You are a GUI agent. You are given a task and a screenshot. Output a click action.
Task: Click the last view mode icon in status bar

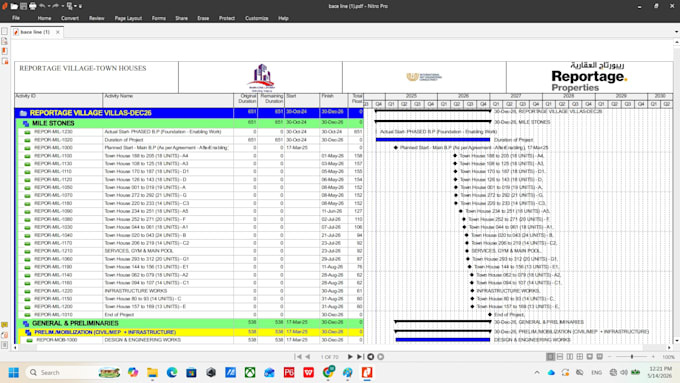tap(600, 357)
